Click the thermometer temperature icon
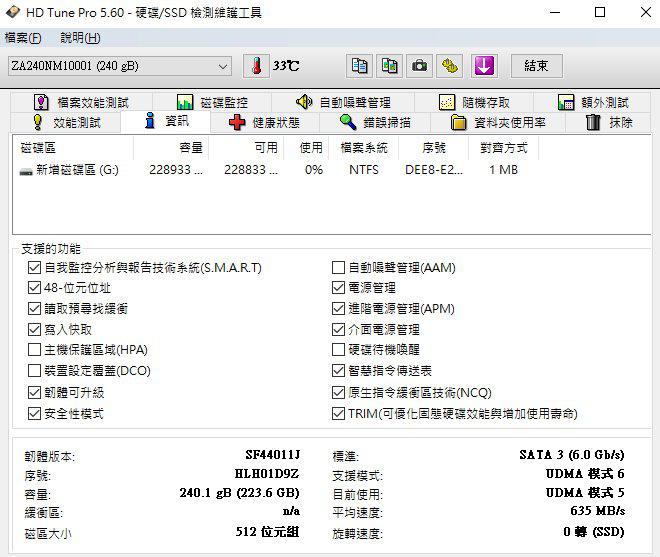The width and height of the screenshot is (660, 557). tap(257, 66)
